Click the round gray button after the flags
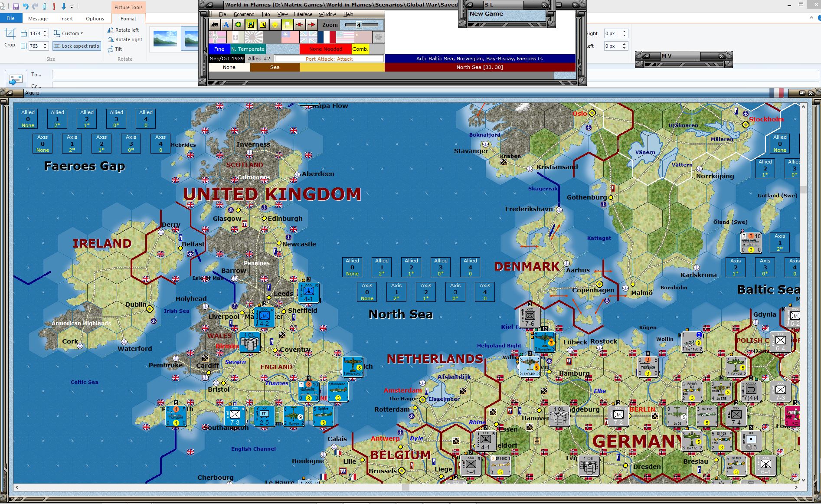This screenshot has height=504, width=821. coord(378,37)
